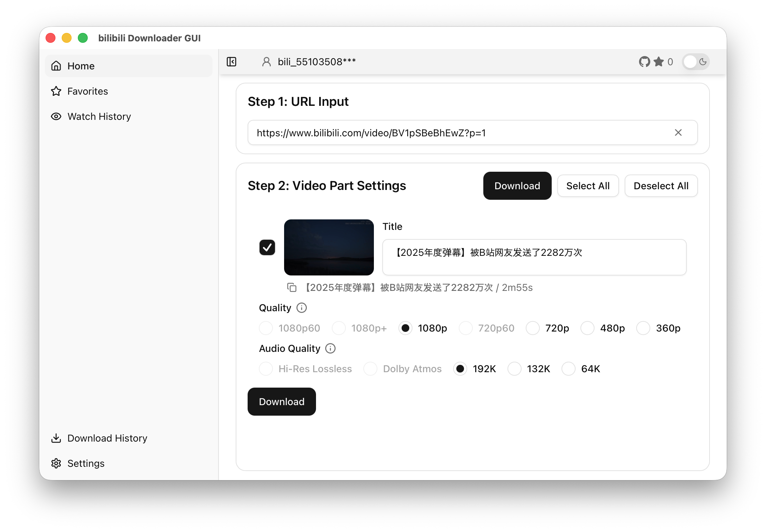Open Favorites in sidebar
The width and height of the screenshot is (766, 532).
tap(129, 91)
